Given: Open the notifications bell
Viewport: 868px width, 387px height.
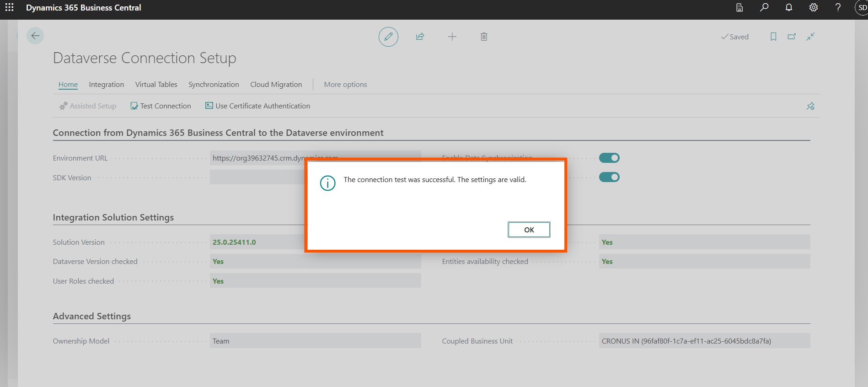Looking at the screenshot, I should (789, 8).
